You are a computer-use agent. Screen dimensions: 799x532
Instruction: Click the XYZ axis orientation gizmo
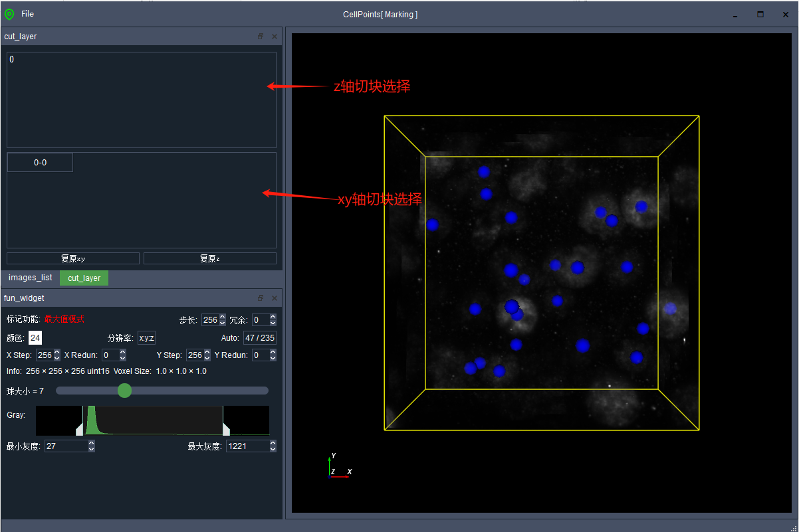[x=339, y=467]
